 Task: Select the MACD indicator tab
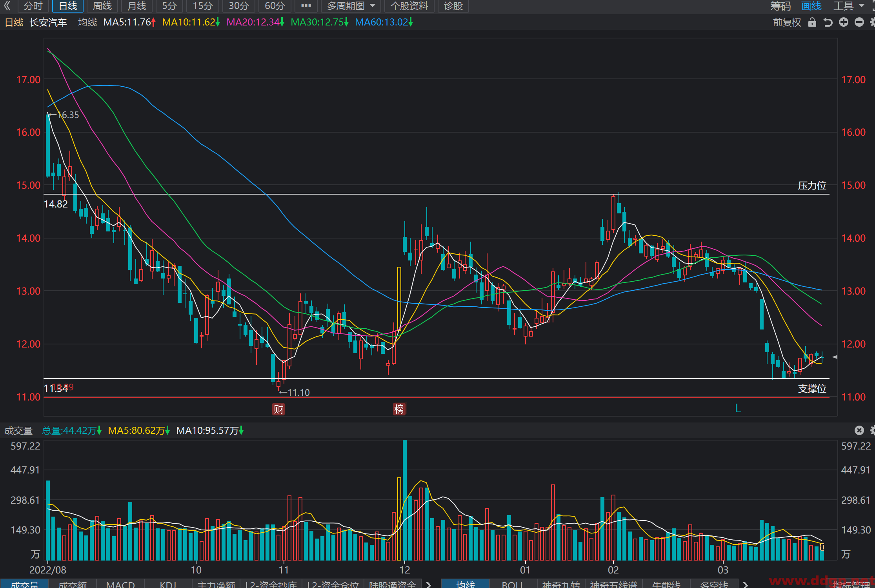[x=120, y=584]
